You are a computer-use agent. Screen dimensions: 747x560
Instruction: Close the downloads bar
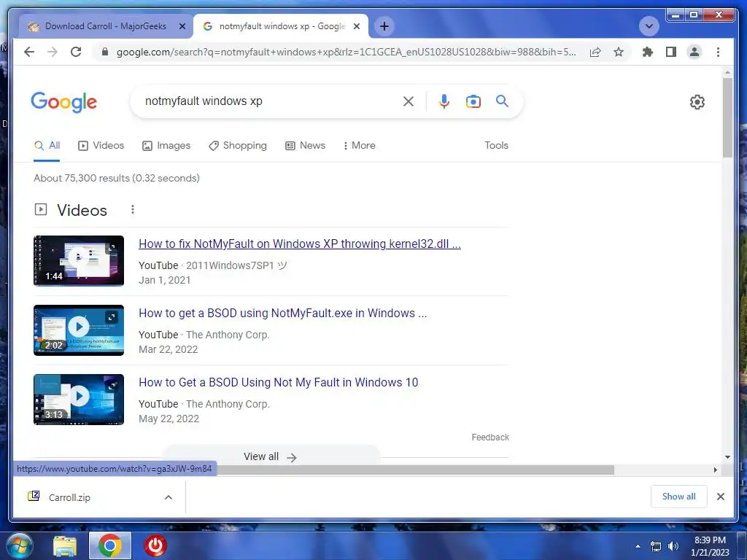click(x=720, y=497)
